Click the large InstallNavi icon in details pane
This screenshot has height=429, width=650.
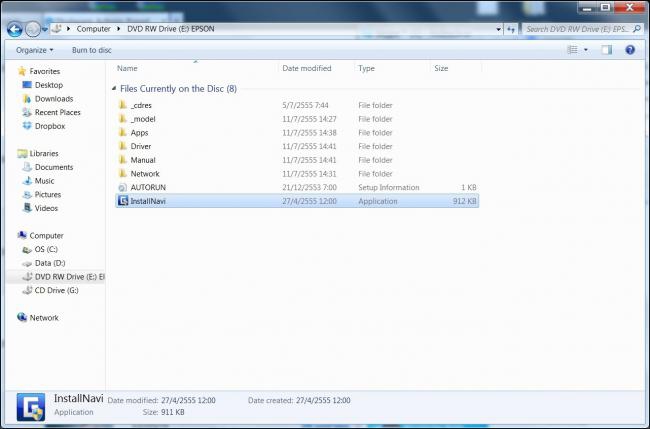[31, 407]
